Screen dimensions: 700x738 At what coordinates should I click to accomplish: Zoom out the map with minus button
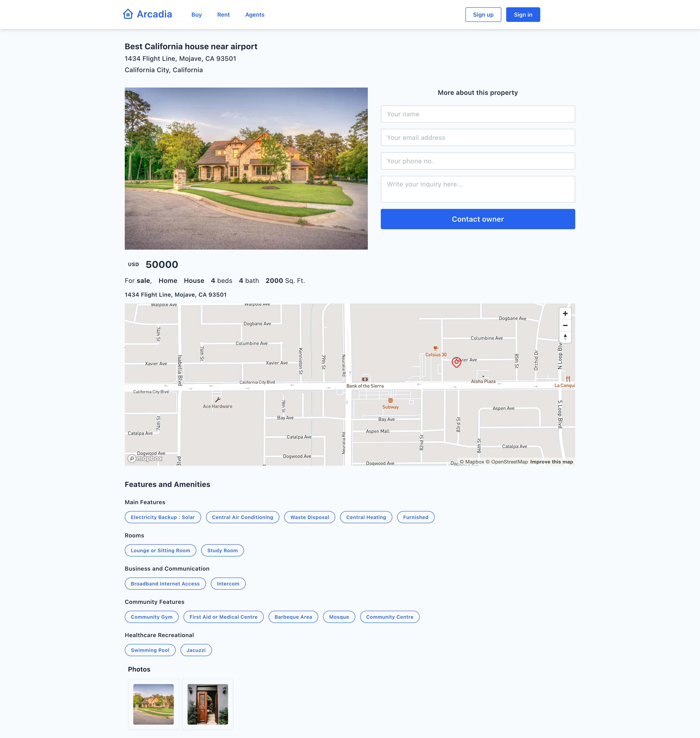565,325
